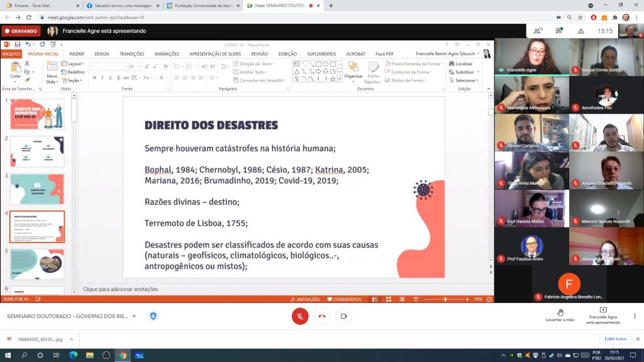Click Francielle Agne está apresentando button
Screen dimensions: 644x362
(x=602, y=315)
